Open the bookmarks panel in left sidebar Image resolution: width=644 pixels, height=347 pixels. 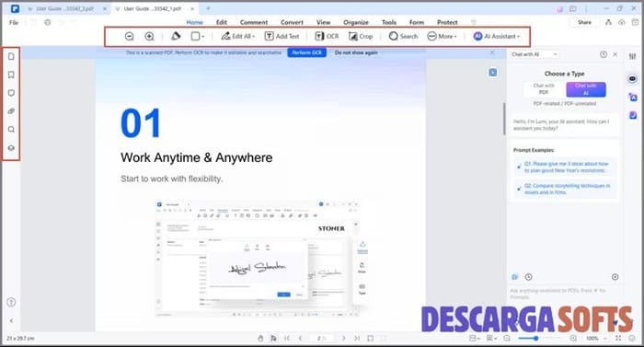click(11, 75)
